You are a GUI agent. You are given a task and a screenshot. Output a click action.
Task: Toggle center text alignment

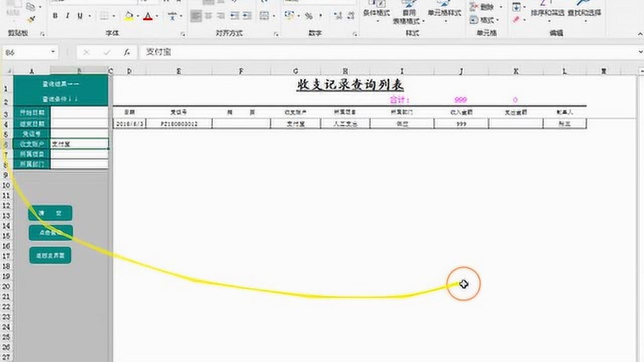208,16
